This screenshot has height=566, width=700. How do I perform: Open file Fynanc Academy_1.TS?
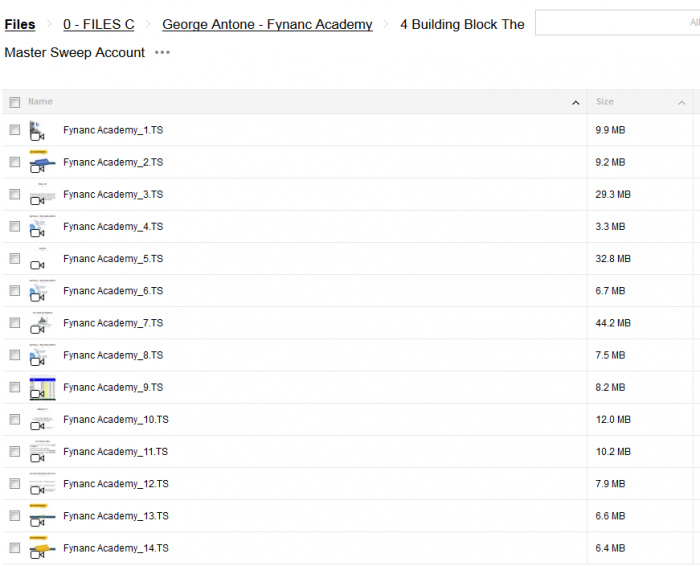click(x=113, y=130)
